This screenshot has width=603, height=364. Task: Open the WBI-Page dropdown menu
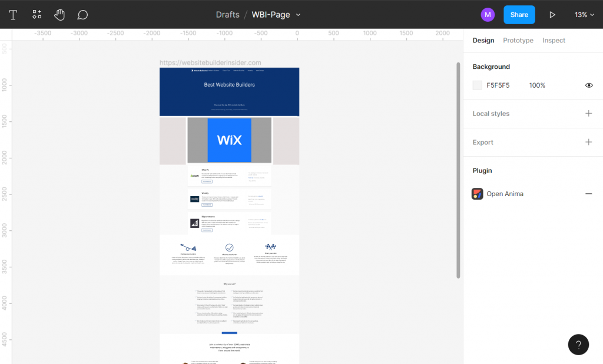point(298,14)
